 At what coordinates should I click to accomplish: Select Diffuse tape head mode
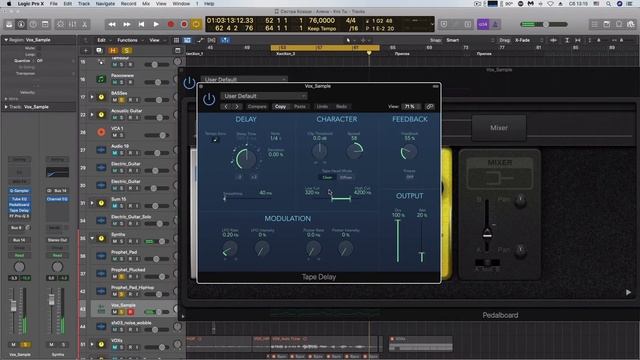point(346,178)
